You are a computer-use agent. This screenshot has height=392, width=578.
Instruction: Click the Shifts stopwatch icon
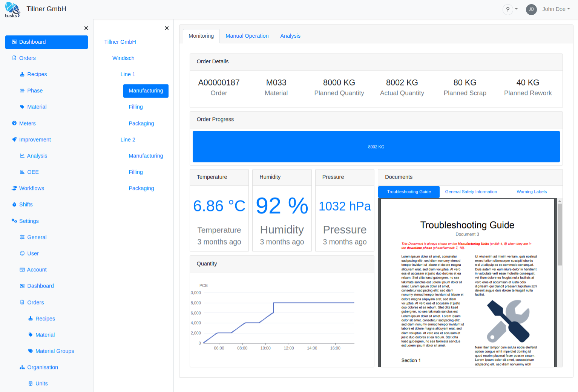tap(14, 204)
